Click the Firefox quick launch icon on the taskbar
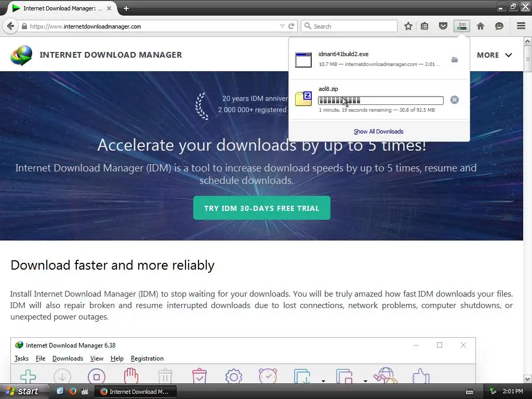Screen dimensions: 532x399 click(x=72, y=391)
